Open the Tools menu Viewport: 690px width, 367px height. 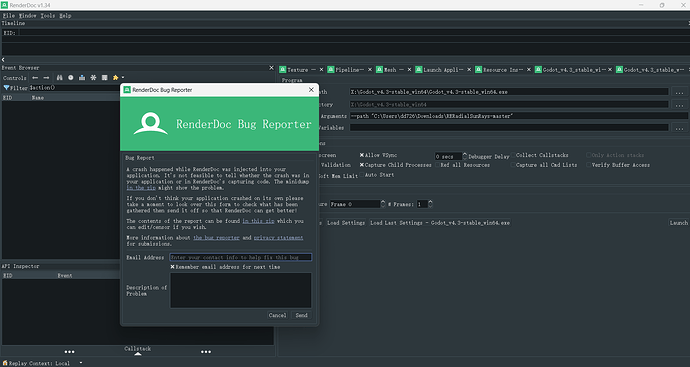pyautogui.click(x=48, y=15)
